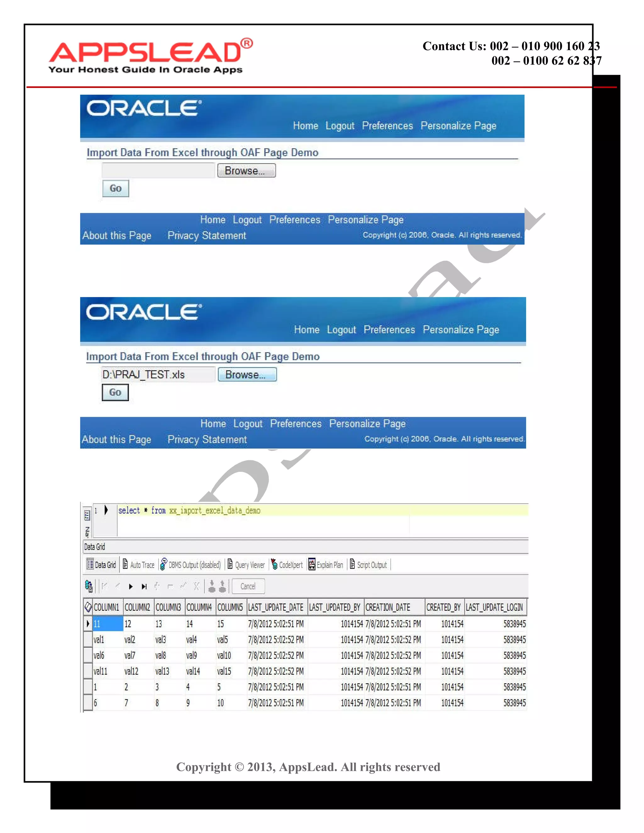This screenshot has width=644, height=833.
Task: Click the About this Page link in lower footer
Action: (116, 439)
